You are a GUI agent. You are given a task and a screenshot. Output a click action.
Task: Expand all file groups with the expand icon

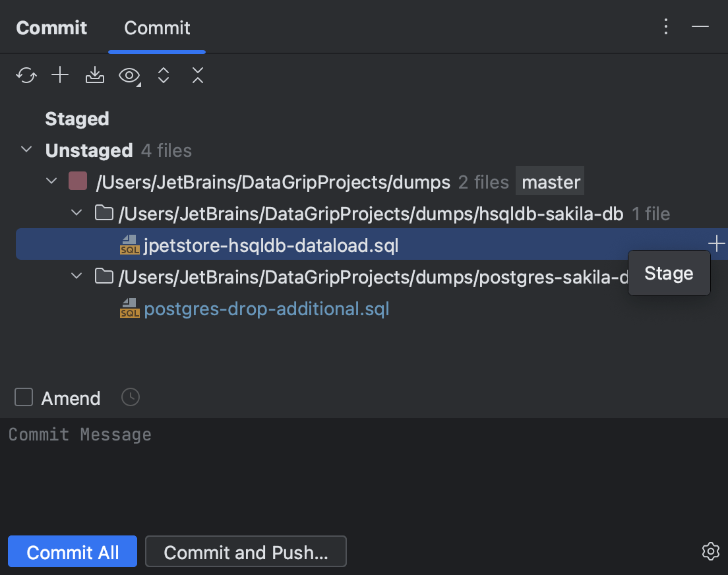coord(164,75)
